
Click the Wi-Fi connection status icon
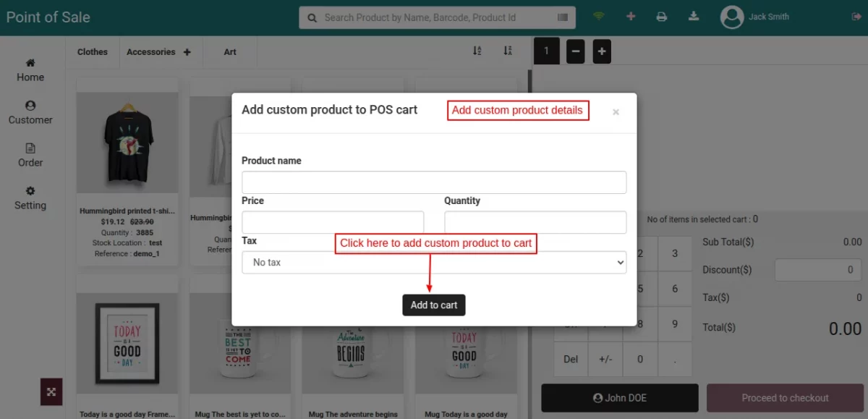tap(598, 15)
